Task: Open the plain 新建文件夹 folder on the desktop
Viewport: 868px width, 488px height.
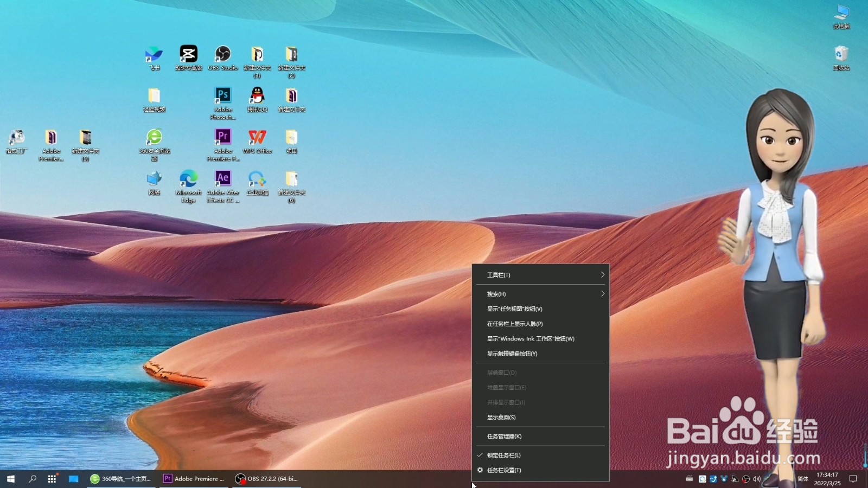Action: pos(291,100)
